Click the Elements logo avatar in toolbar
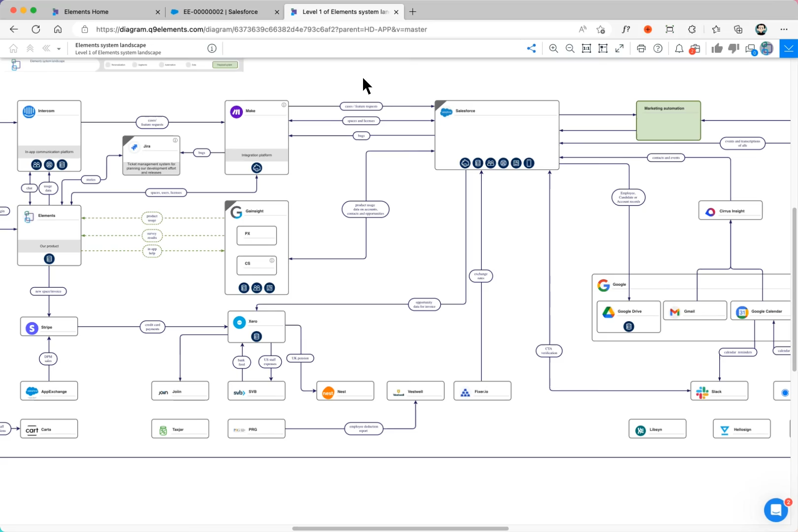 pos(767,48)
